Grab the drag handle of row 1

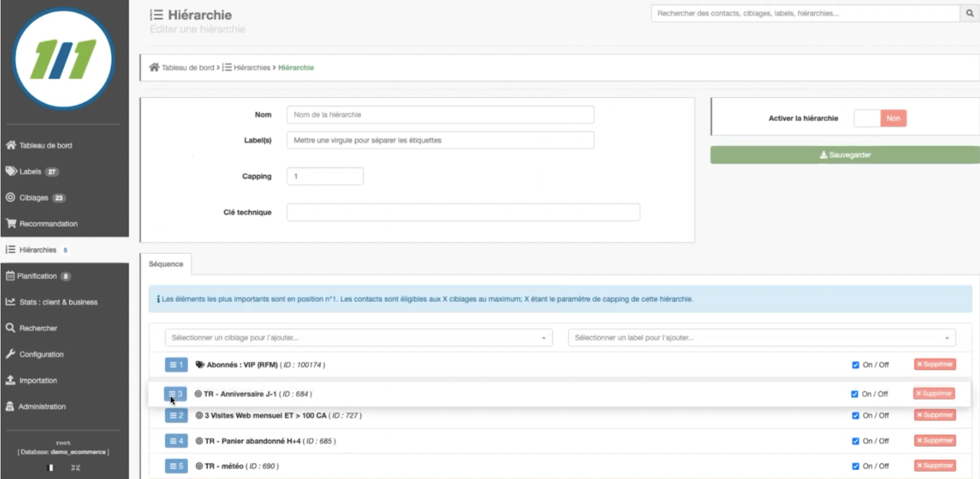176,365
